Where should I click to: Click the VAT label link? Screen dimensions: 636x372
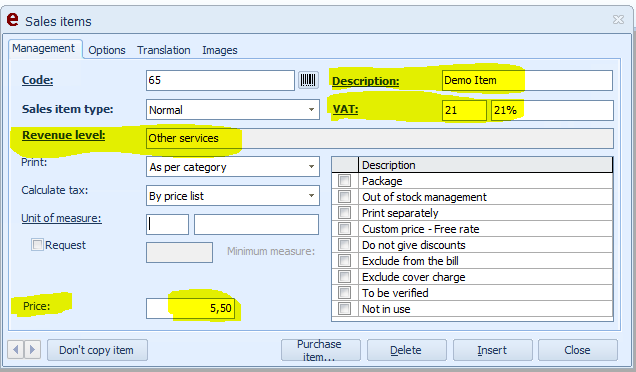click(x=345, y=109)
